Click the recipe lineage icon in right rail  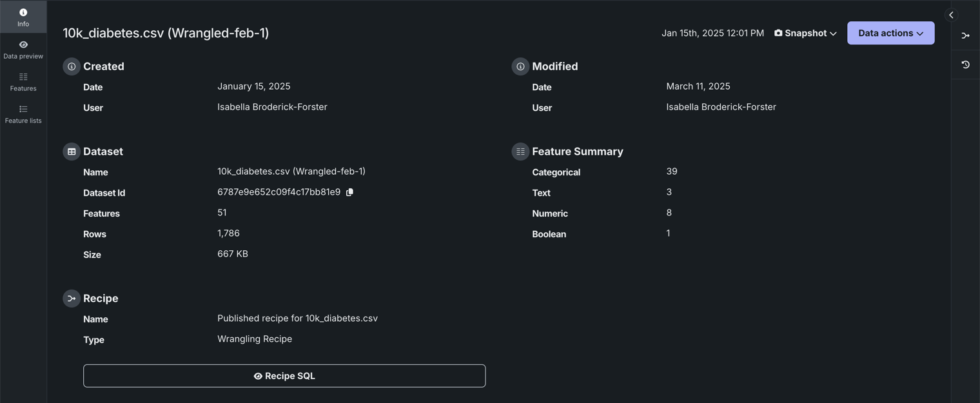click(965, 36)
